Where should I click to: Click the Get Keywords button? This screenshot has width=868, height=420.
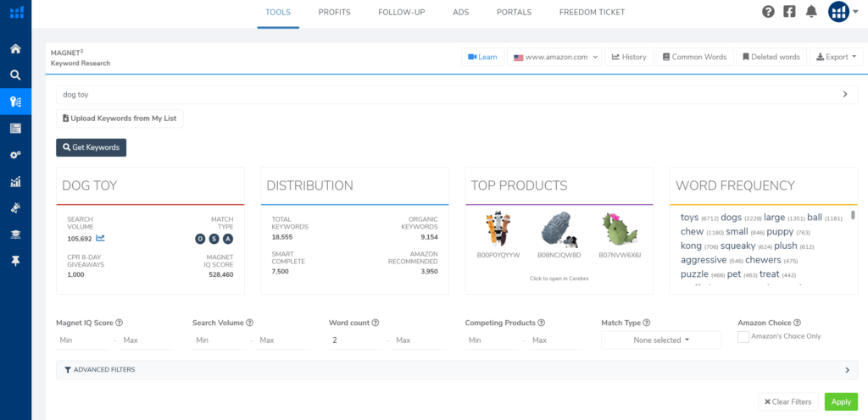tap(91, 147)
